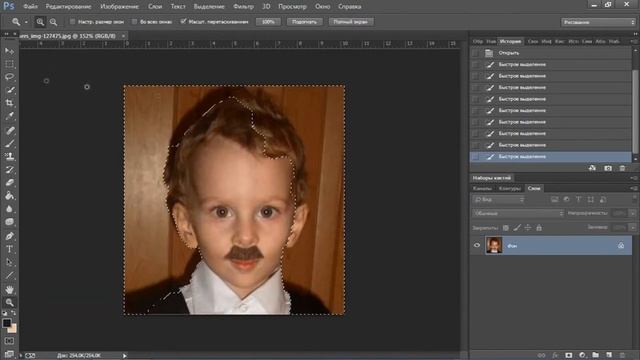Viewport: 640px width, 360px height.
Task: Select the Line shape tool
Action: pyautogui.click(x=9, y=275)
